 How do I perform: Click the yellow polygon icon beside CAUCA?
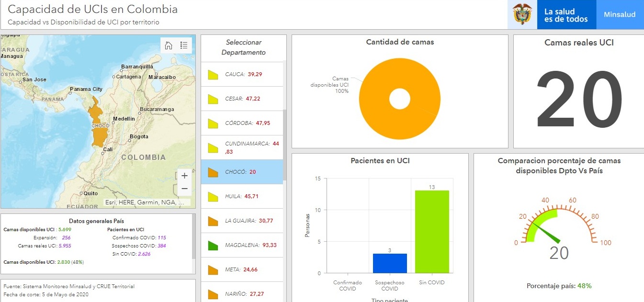(x=213, y=75)
